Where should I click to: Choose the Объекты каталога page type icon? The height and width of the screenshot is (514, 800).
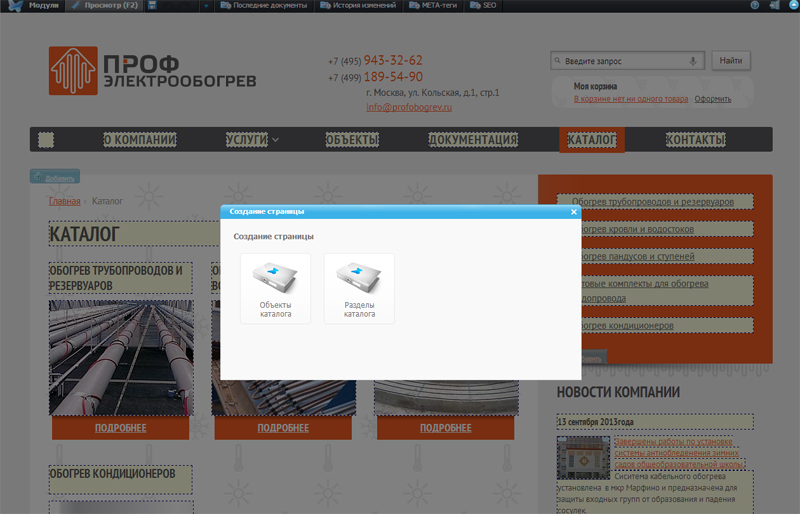coord(276,289)
